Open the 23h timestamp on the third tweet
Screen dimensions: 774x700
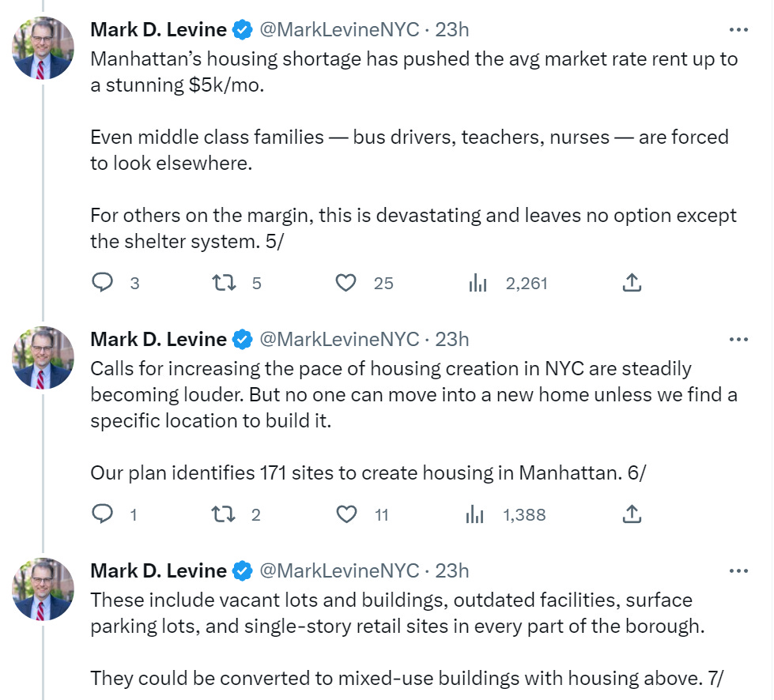[x=452, y=571]
